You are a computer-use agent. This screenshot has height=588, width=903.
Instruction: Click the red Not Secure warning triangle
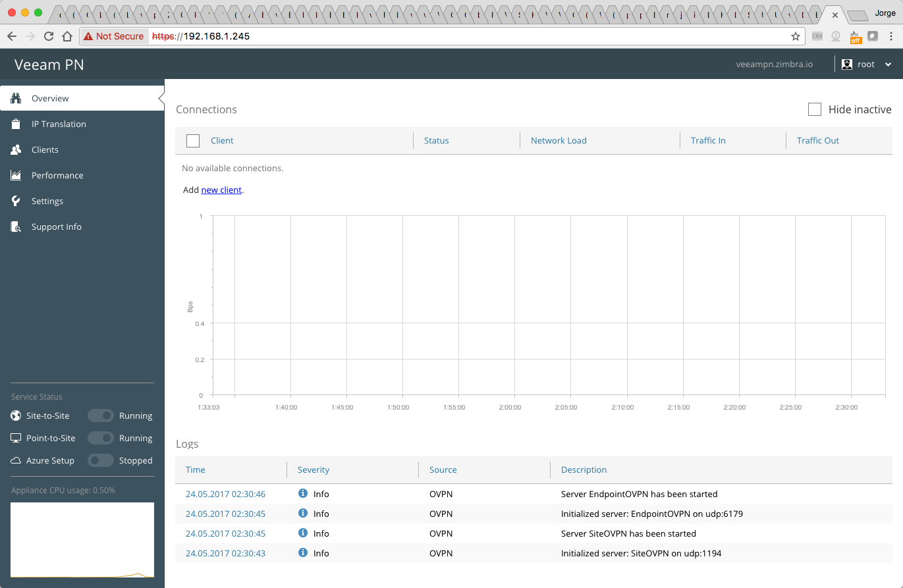pyautogui.click(x=88, y=36)
